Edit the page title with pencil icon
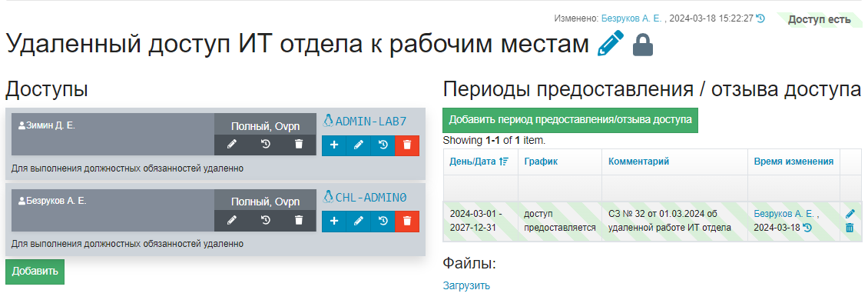Viewport: 868px width, 300px height. pyautogui.click(x=611, y=43)
